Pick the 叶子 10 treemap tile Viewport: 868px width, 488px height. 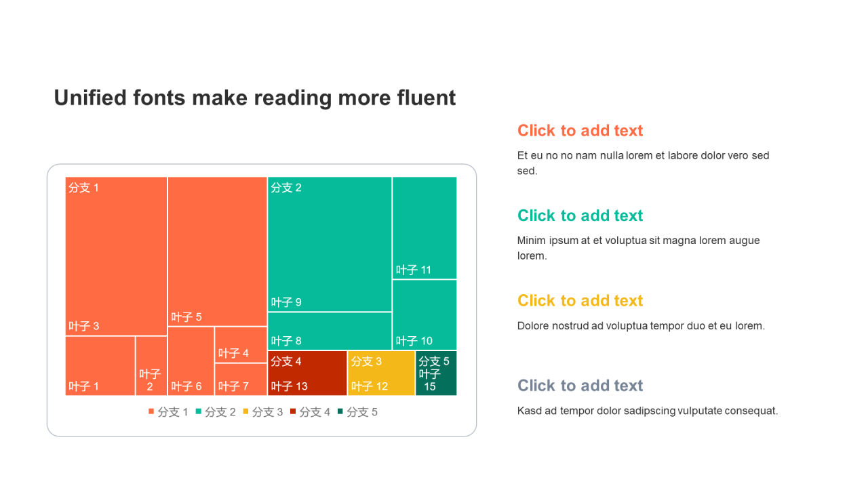[425, 314]
